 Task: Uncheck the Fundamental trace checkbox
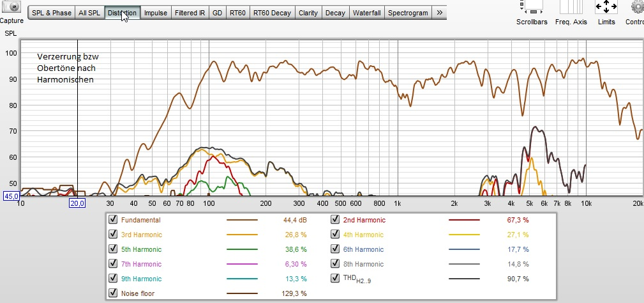click(112, 219)
